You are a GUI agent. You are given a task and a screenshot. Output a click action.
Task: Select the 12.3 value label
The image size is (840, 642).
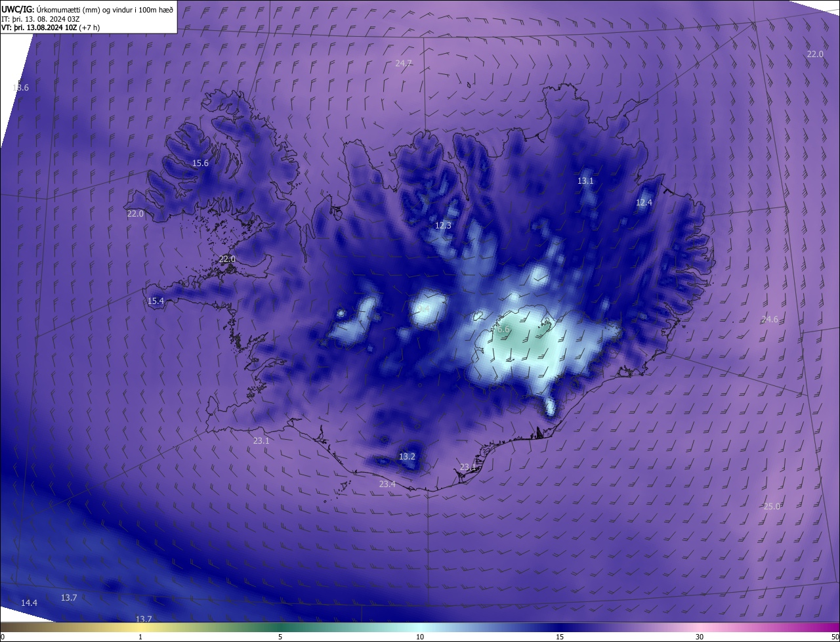point(443,226)
